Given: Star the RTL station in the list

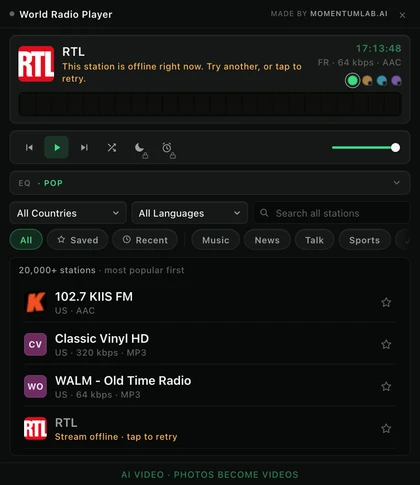Looking at the screenshot, I should click(x=386, y=428).
